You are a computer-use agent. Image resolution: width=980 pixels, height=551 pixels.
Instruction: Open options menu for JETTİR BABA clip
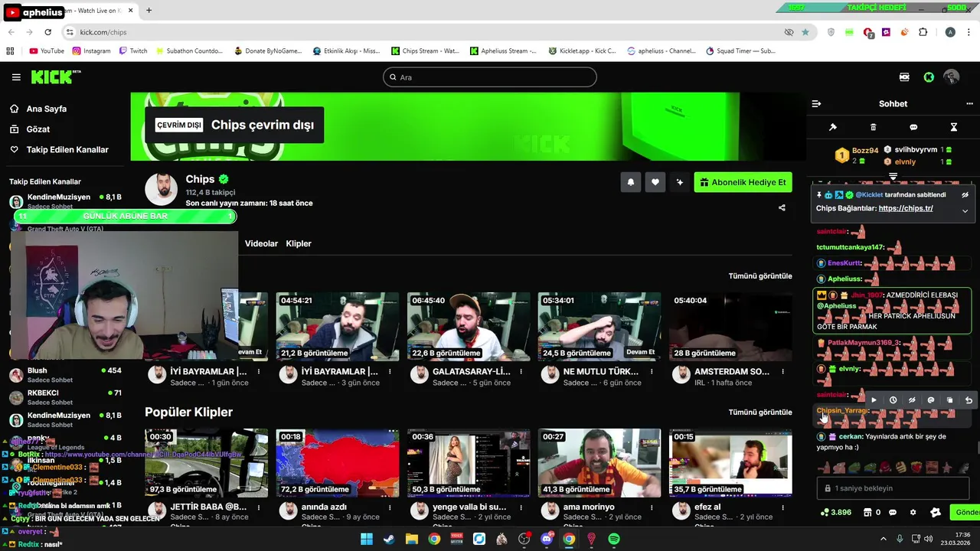pyautogui.click(x=259, y=507)
